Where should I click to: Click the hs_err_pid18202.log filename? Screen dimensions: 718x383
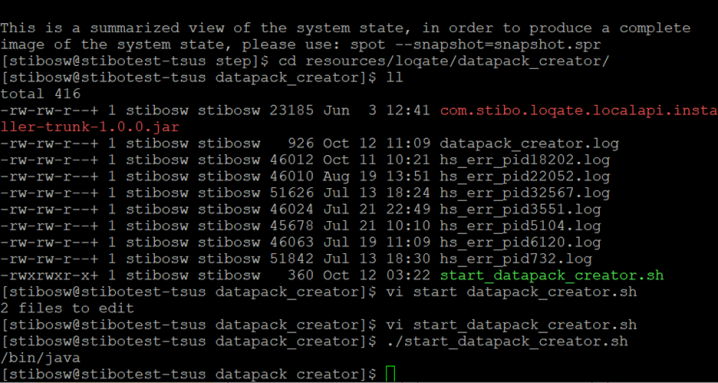pos(525,160)
